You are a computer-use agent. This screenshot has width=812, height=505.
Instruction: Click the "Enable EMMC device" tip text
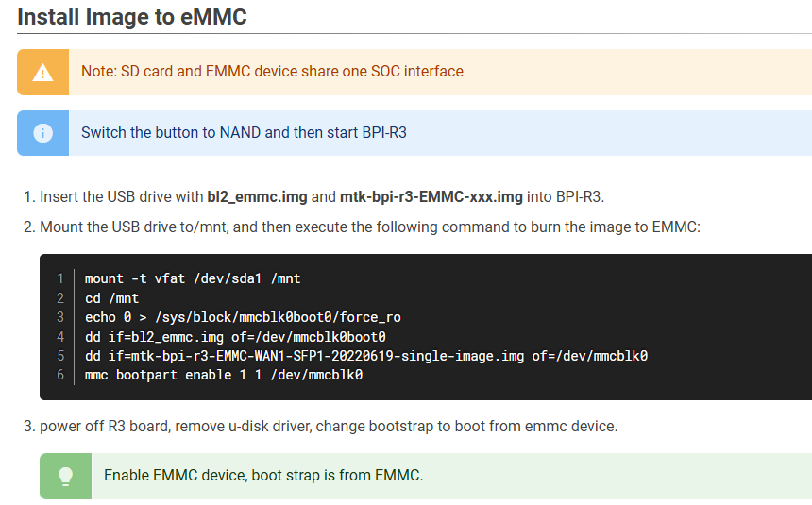tap(263, 476)
